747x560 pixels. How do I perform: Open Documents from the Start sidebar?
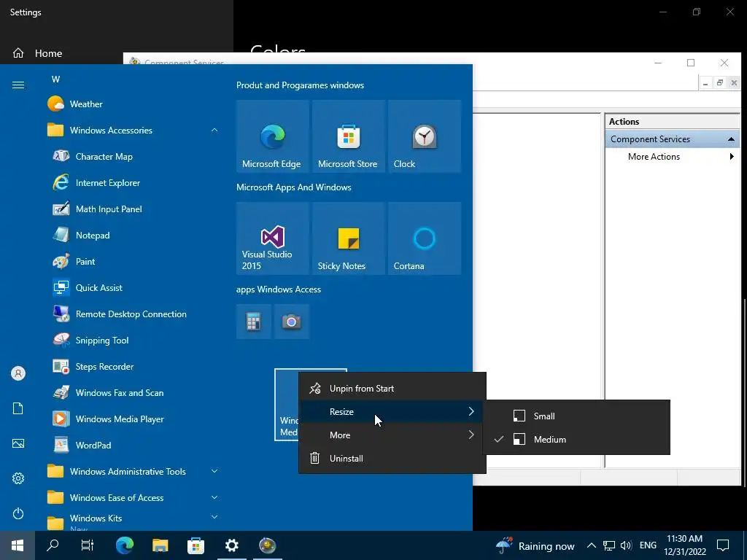pos(18,408)
